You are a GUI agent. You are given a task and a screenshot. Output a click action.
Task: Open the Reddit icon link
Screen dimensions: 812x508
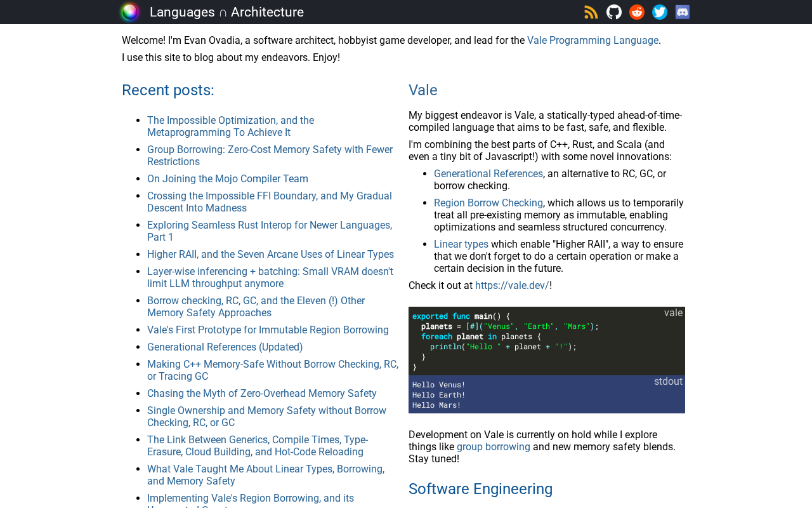(x=637, y=12)
